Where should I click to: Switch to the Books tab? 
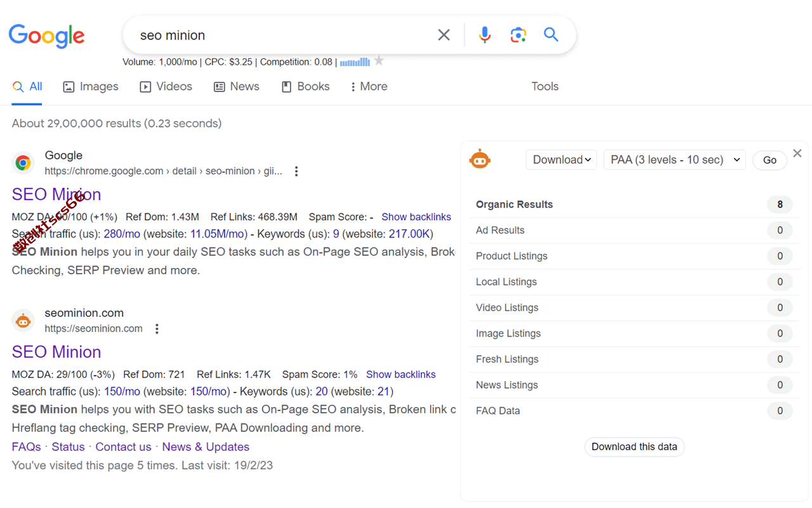306,87
